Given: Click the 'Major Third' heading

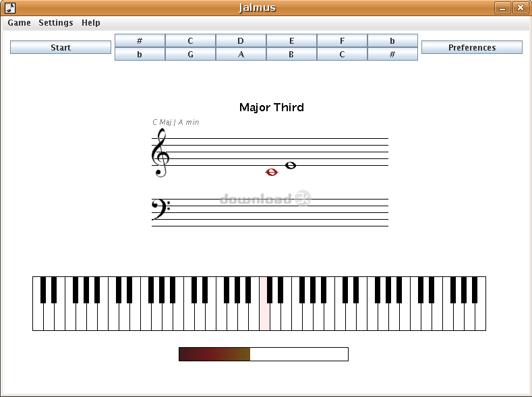Looking at the screenshot, I should (272, 107).
